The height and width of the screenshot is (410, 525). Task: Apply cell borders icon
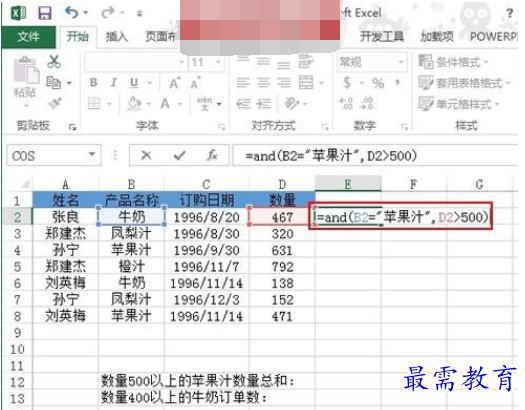coord(94,104)
